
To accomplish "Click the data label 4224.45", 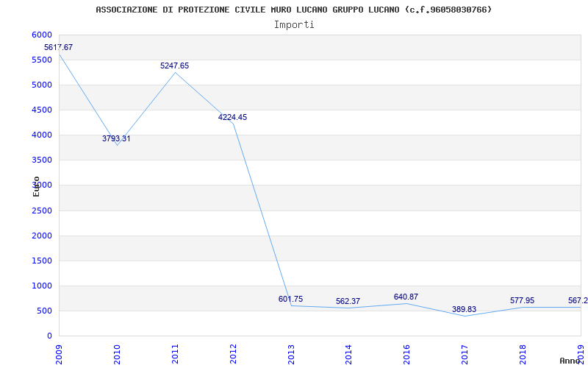I will point(232,117).
